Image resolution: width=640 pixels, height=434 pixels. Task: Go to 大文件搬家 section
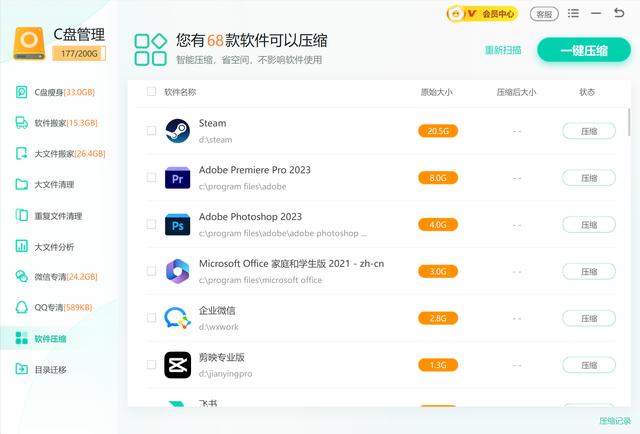tap(60, 154)
